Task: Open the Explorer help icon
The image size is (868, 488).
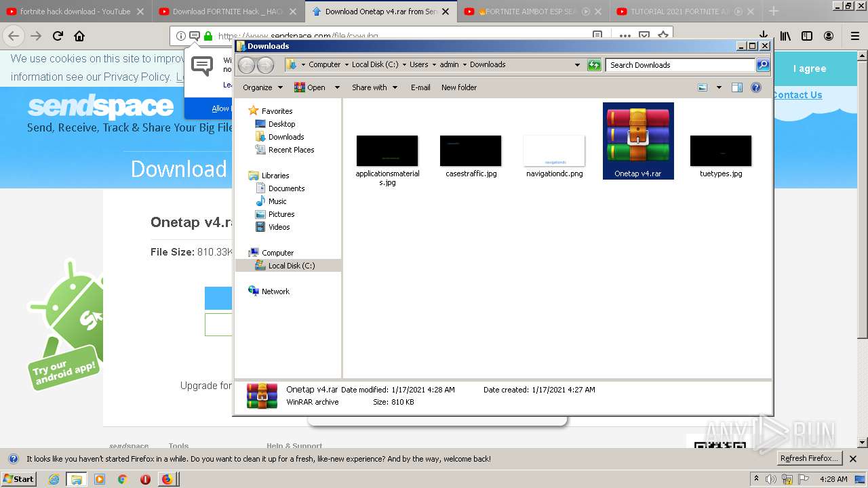Action: tap(756, 87)
